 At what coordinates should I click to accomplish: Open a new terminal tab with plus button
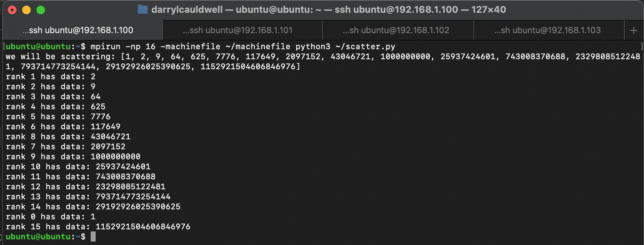click(634, 30)
